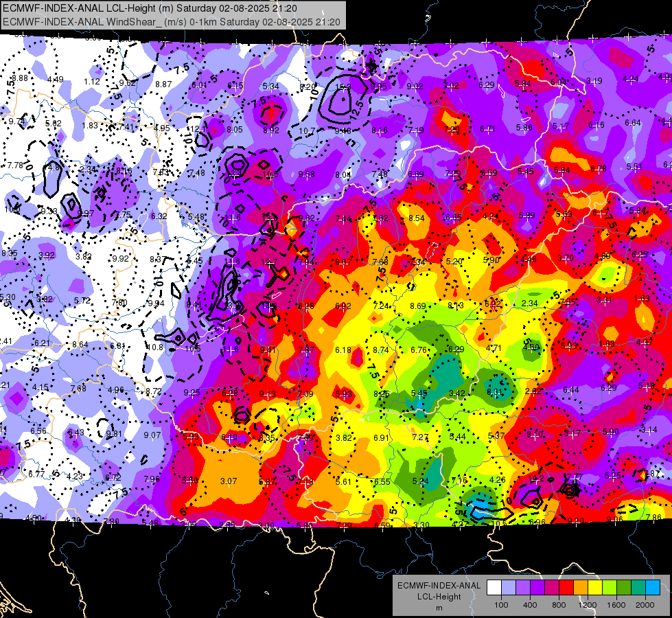Screen dimensions: 672x618
Task: Select the white legend color swatch
Action: [x=494, y=588]
